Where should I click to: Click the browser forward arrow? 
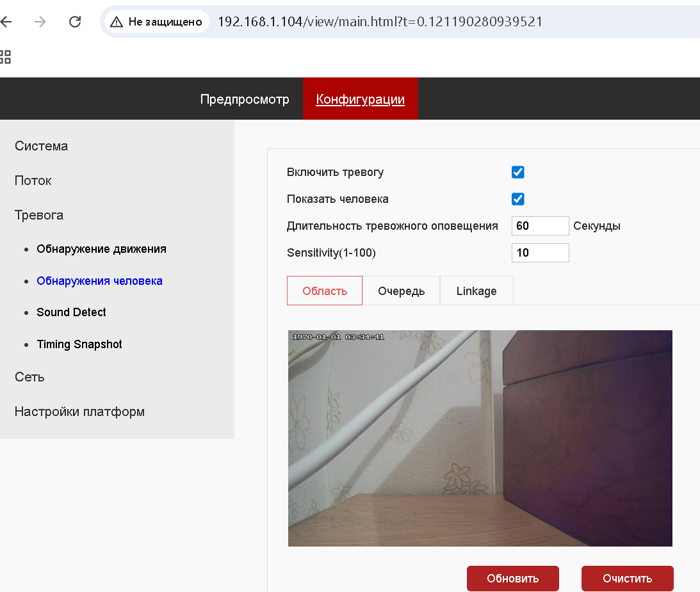[x=40, y=21]
